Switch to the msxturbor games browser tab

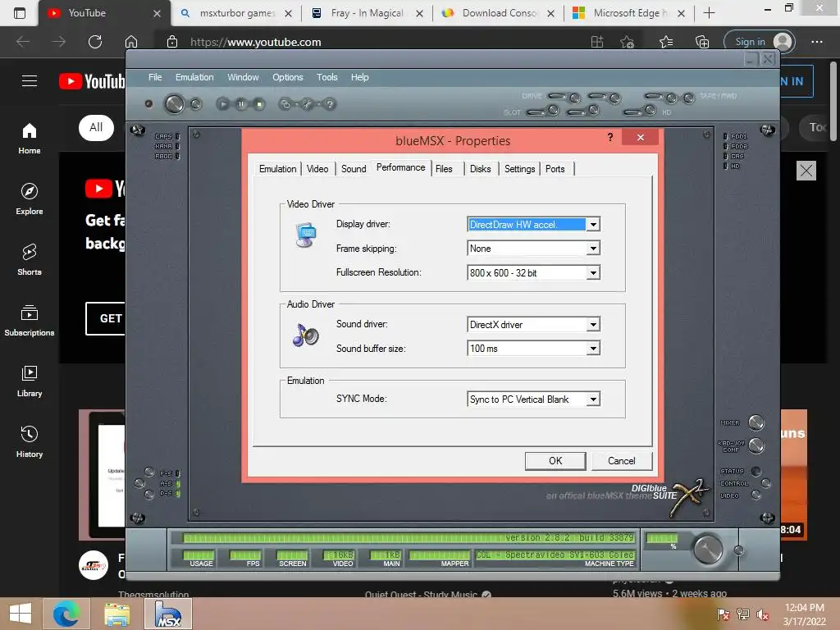(x=236, y=13)
